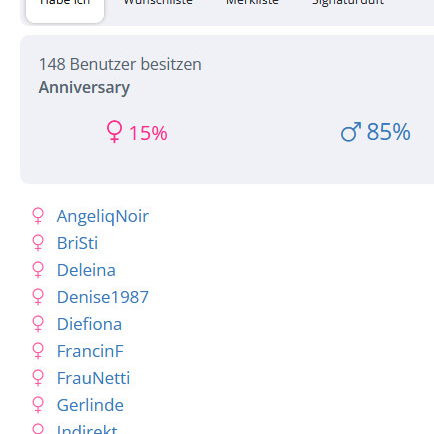Click the female icon beside Deleina
The image size is (434, 434).
click(38, 270)
